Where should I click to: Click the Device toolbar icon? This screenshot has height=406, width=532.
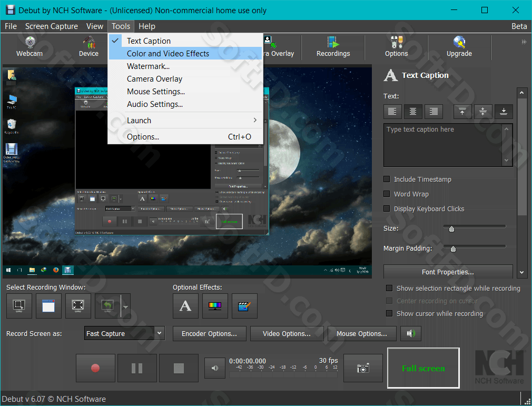[88, 47]
